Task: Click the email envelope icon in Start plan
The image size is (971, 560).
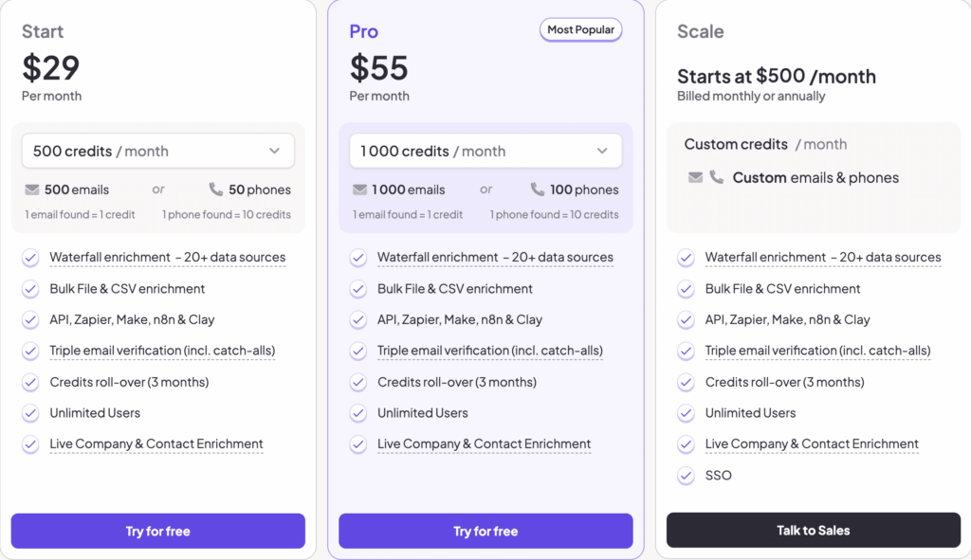Action: tap(34, 189)
